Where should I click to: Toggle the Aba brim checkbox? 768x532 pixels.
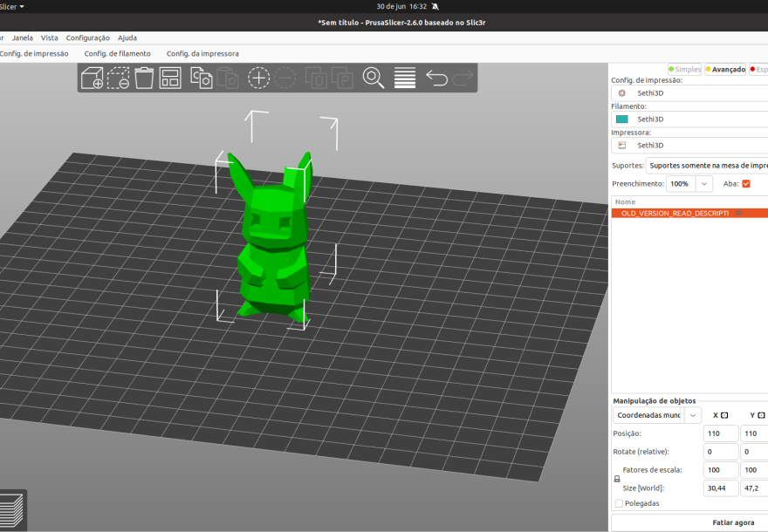pos(746,183)
